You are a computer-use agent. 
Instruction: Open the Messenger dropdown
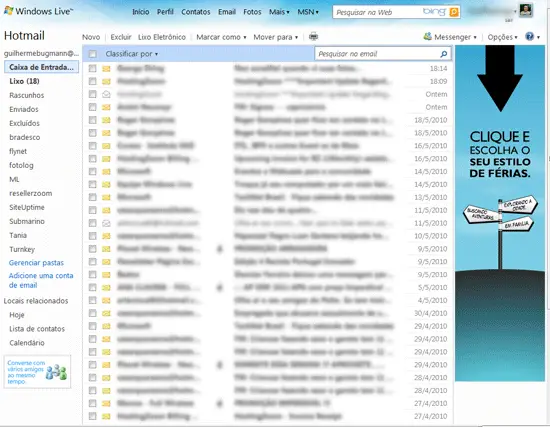[455, 37]
